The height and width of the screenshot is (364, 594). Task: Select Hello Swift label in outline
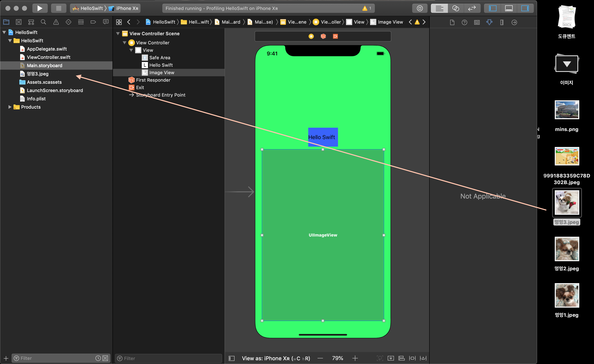click(161, 65)
